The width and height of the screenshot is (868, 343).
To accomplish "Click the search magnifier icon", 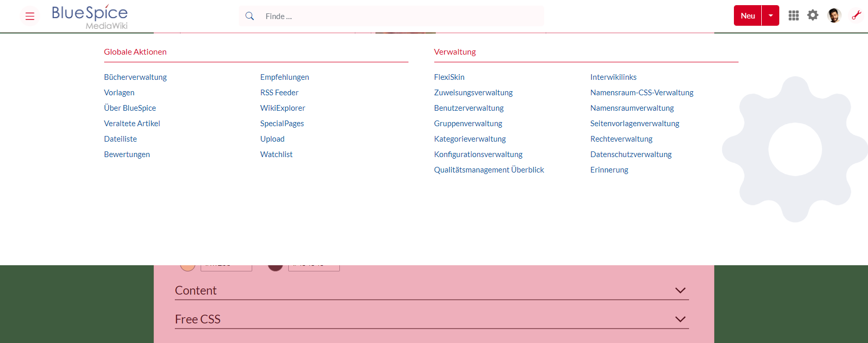I will 250,16.
